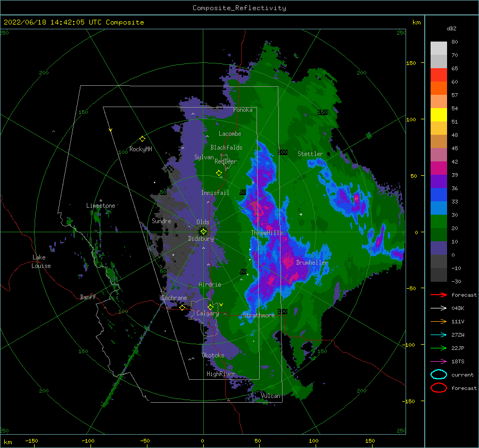Click the -150 label on the bottom axis
This screenshot has width=479, height=448.
(31, 441)
